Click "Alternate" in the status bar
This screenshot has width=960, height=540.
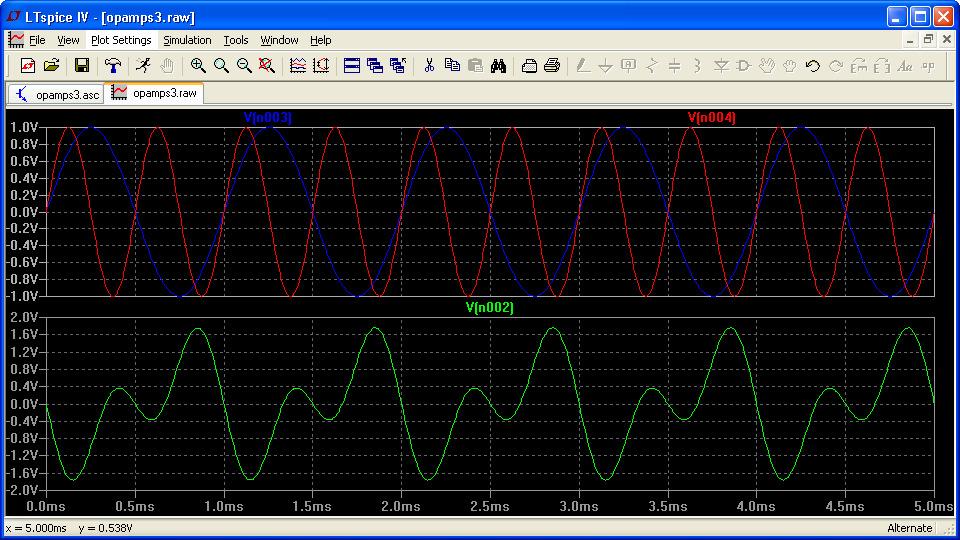point(909,528)
